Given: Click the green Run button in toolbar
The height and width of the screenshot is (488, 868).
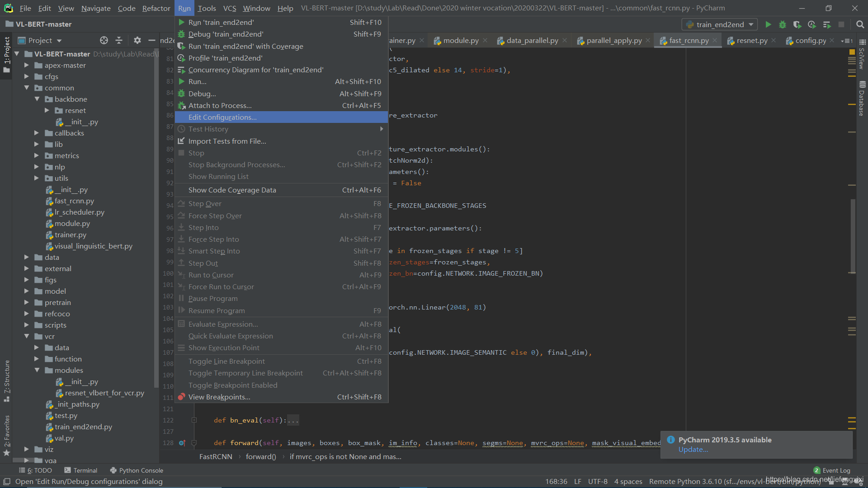Looking at the screenshot, I should coord(768,24).
